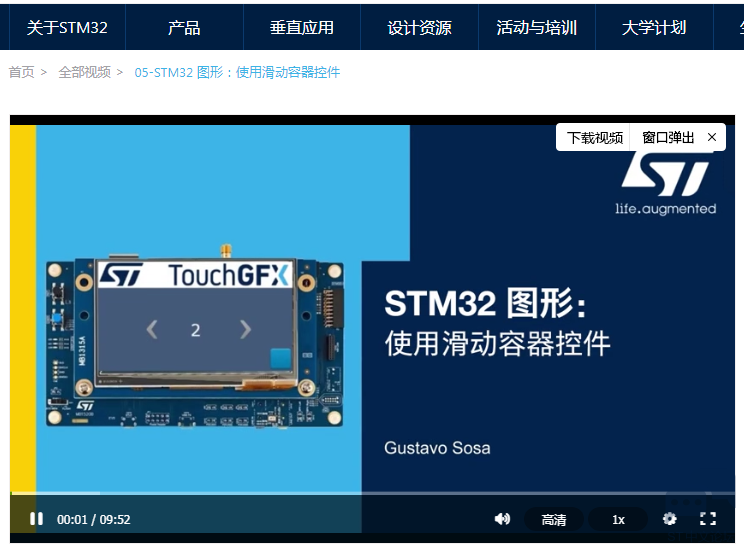Open the 高清 quality selector

pyautogui.click(x=554, y=520)
